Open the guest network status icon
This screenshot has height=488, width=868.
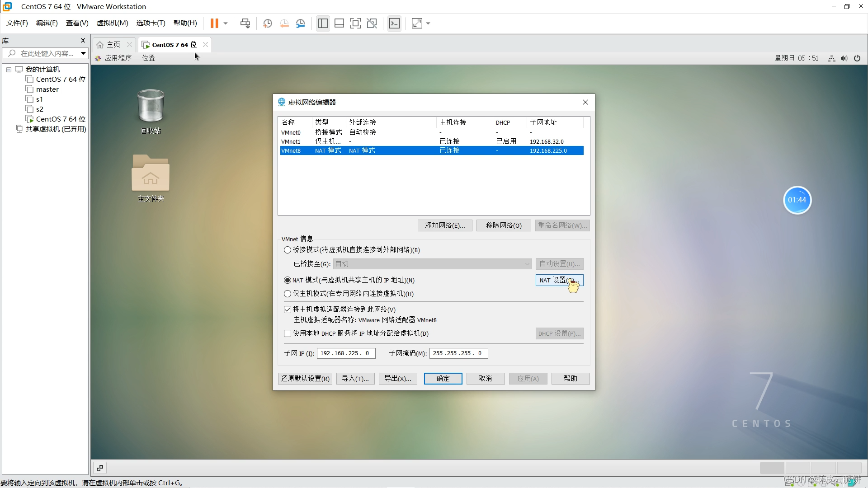click(831, 58)
